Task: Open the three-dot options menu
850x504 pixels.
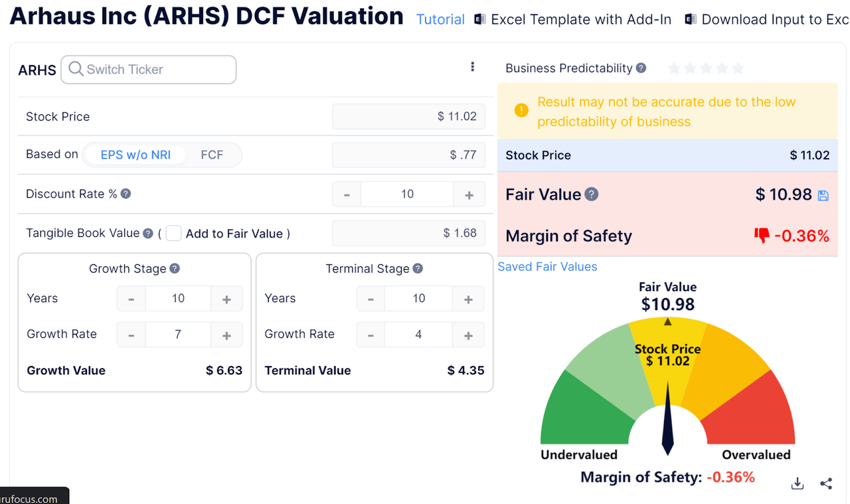Action: pos(472,67)
